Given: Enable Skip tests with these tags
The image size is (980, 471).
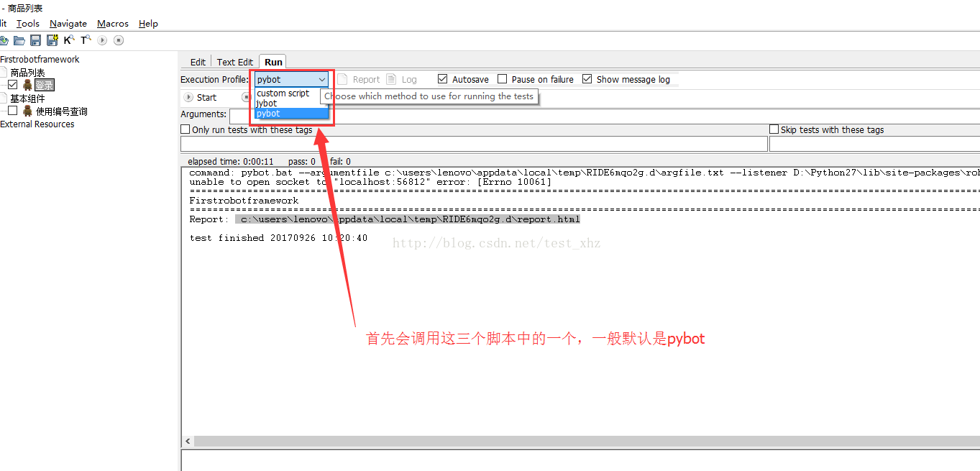Looking at the screenshot, I should tap(774, 129).
